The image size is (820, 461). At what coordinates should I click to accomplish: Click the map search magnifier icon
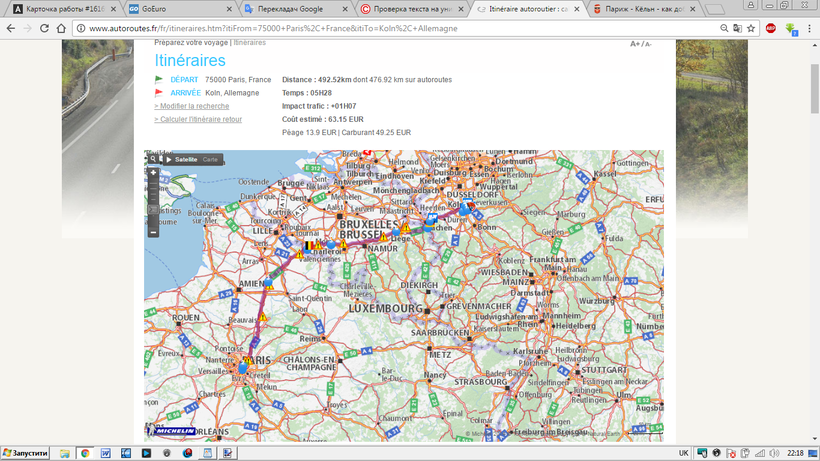point(153,159)
